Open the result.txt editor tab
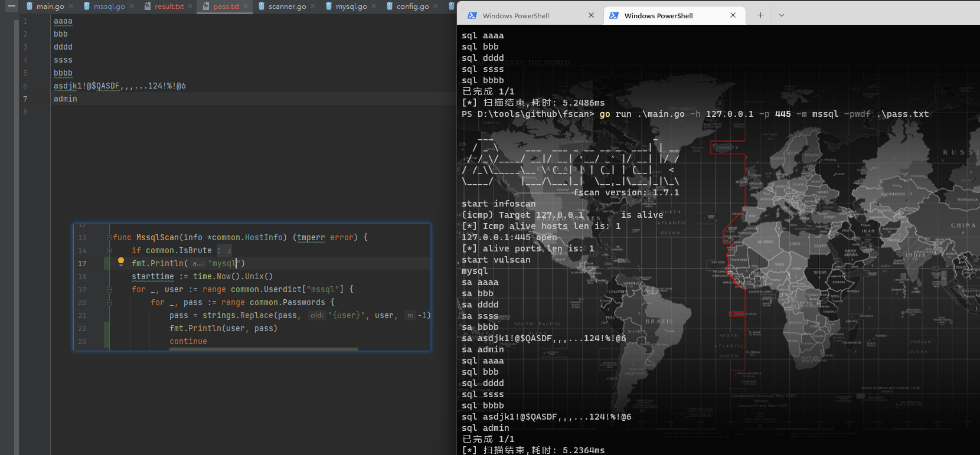The height and width of the screenshot is (455, 980). pos(169,6)
